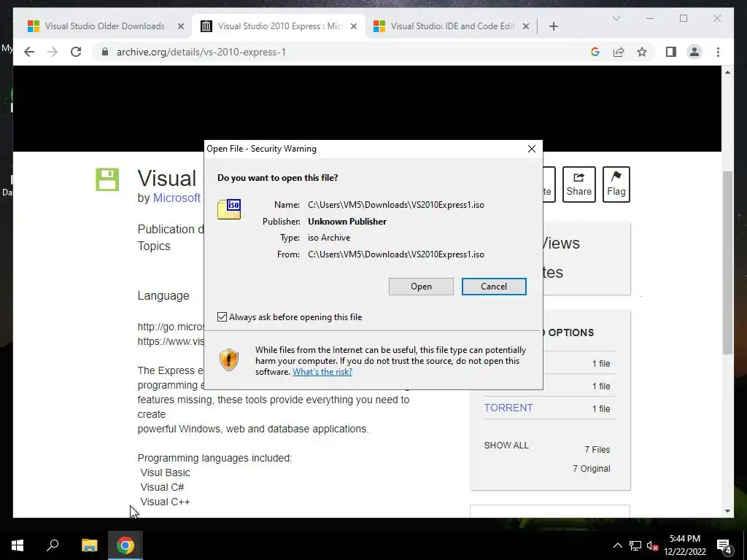Screen dimensions: 747x560
Task: Click the Chrome taskbar icon
Action: [x=125, y=545]
